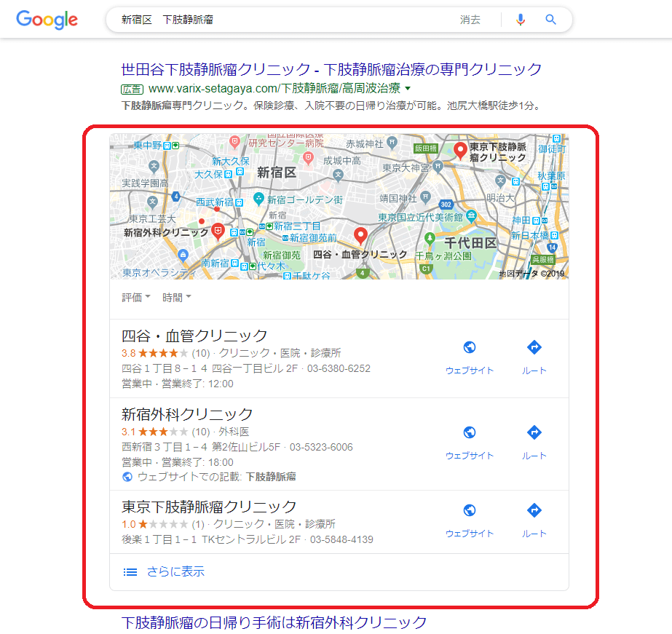The height and width of the screenshot is (634, 672).
Task: Click the 成城中高 school marker
Action: pos(338,175)
